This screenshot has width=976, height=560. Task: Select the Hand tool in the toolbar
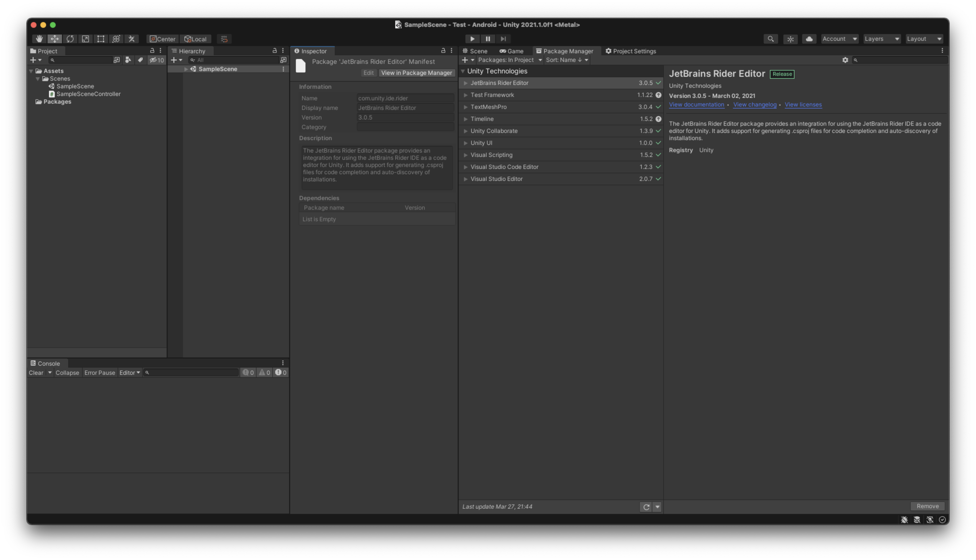point(39,38)
